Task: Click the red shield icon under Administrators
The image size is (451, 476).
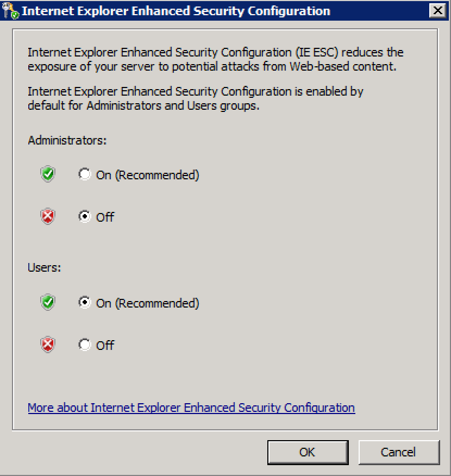Action: 48,216
